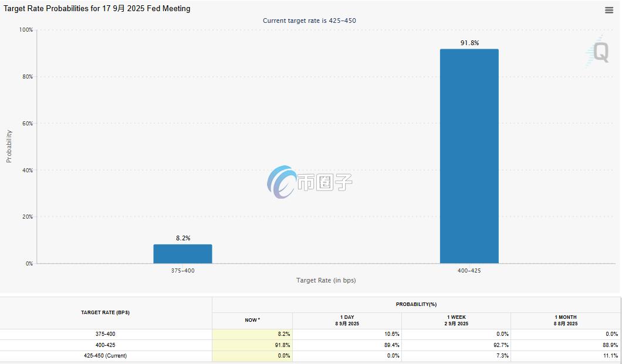Select the NOW column header
Viewport: 622px width, 364px height.
point(252,321)
